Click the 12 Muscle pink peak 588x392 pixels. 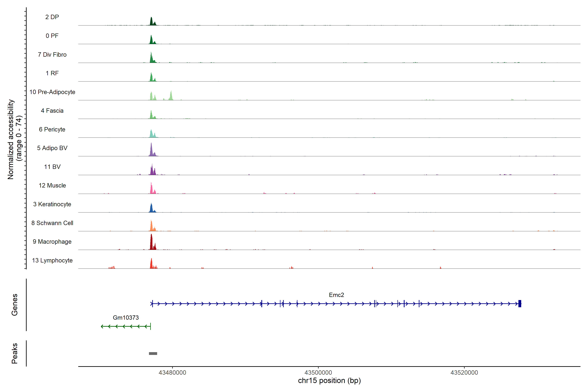tap(151, 189)
